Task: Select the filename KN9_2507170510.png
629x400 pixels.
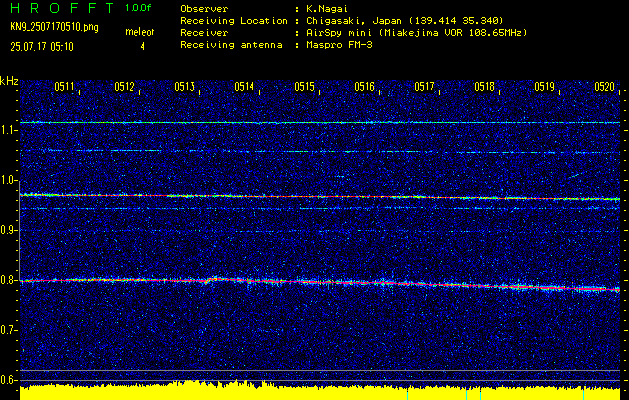Action: pos(54,28)
